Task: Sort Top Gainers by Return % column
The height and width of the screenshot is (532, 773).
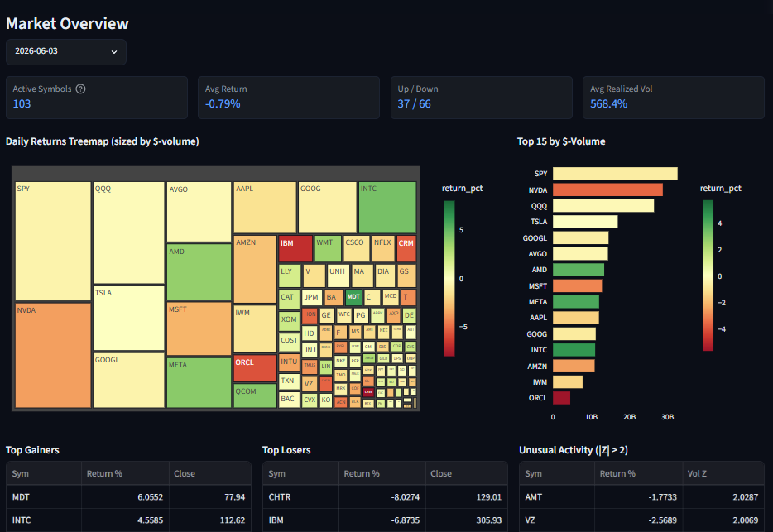Action: [x=125, y=474]
